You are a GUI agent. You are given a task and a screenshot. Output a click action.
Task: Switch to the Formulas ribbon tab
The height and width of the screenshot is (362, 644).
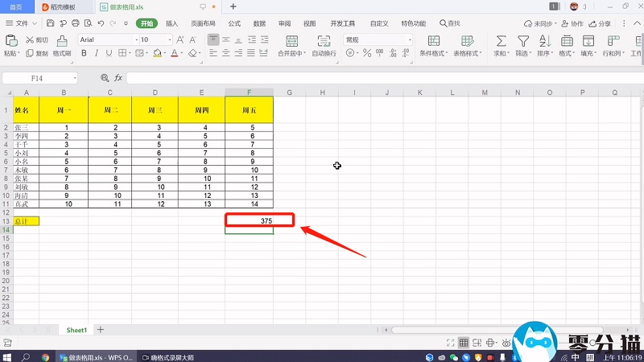click(234, 24)
